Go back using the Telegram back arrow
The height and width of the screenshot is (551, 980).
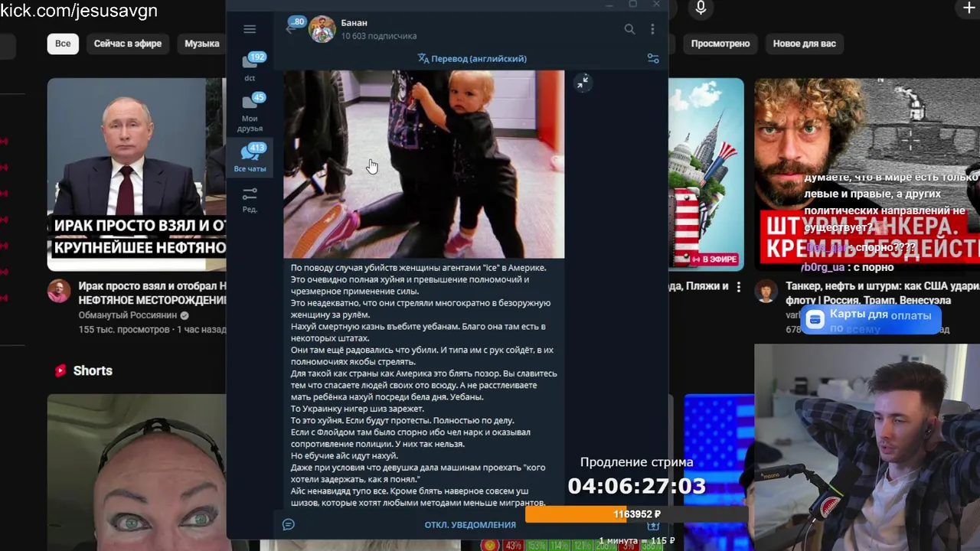click(289, 29)
